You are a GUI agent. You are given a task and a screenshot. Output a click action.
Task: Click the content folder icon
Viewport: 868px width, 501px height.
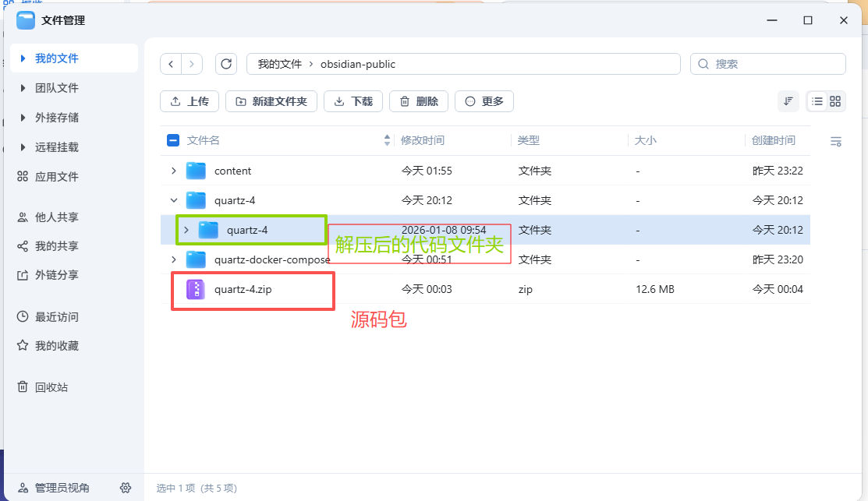tap(196, 171)
